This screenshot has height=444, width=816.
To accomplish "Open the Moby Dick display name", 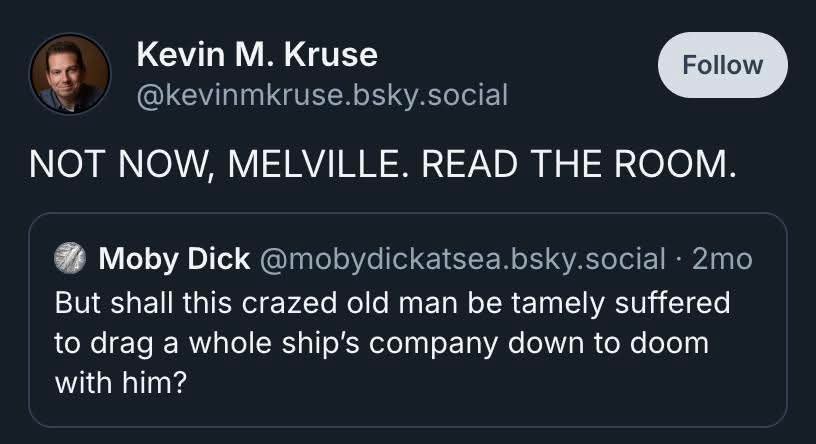I will click(174, 259).
